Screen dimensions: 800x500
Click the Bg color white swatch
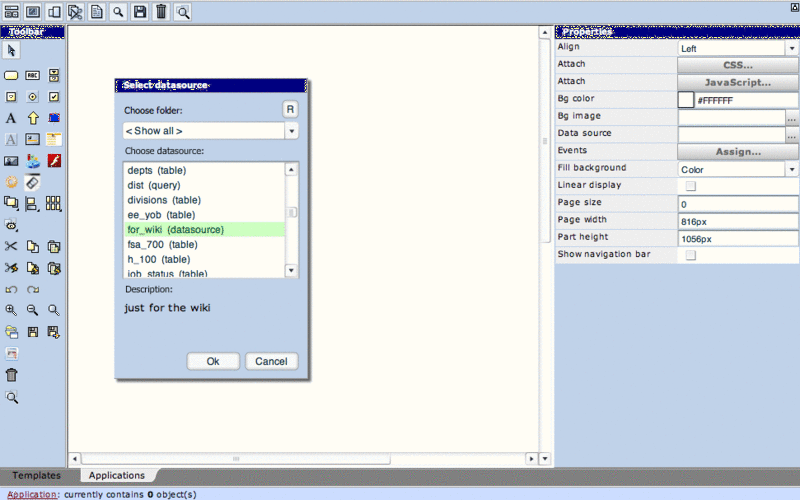tap(686, 100)
